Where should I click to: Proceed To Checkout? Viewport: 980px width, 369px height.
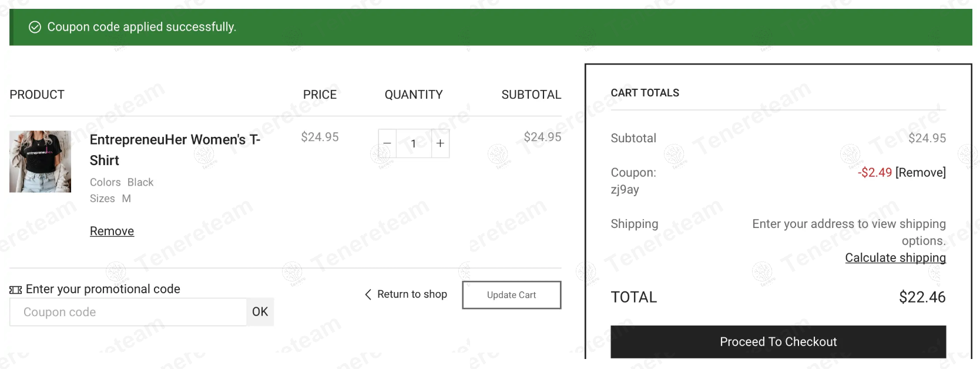(x=778, y=342)
